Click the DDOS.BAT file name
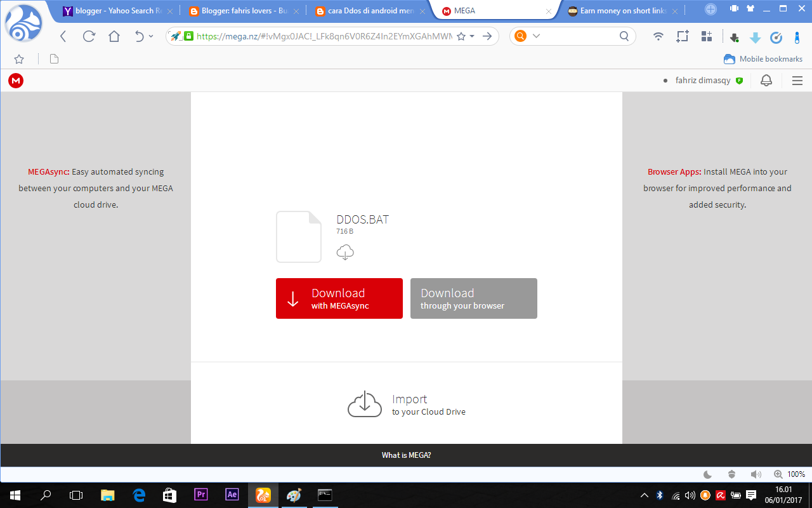Screen dimensions: 812x508 363,220
